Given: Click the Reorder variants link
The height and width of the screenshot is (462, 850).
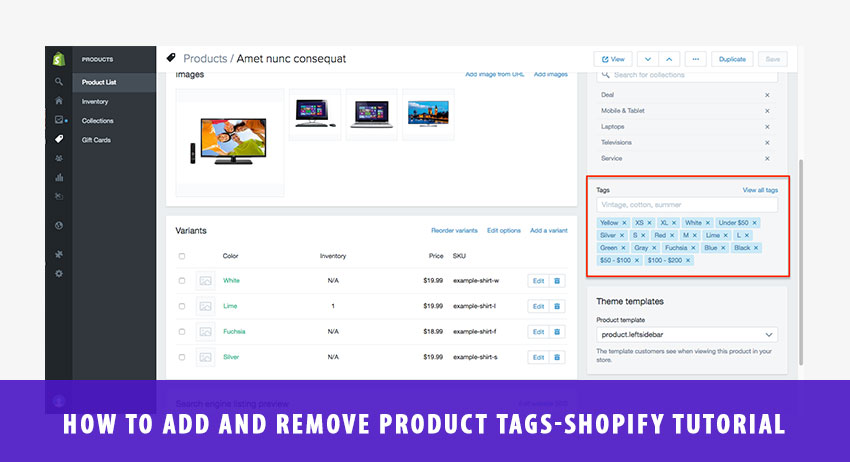Looking at the screenshot, I should click(x=454, y=230).
